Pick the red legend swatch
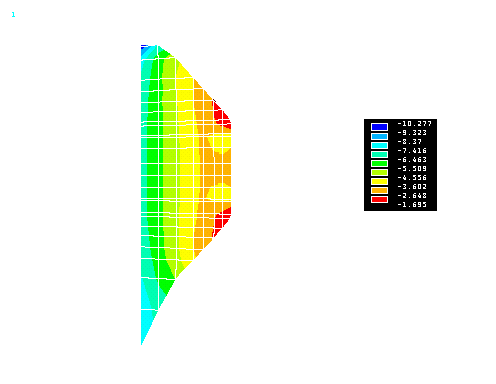The width and height of the screenshot is (496, 384). (x=379, y=199)
